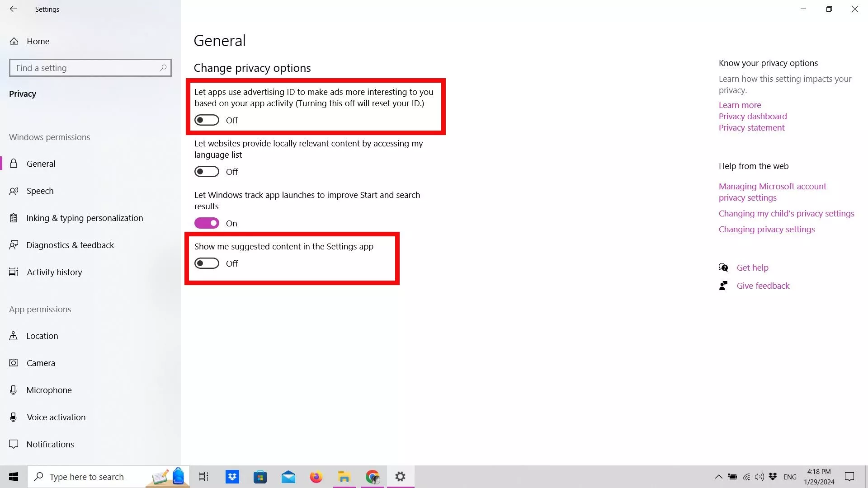
Task: Turn off app launch tracking toggle
Action: (x=207, y=223)
